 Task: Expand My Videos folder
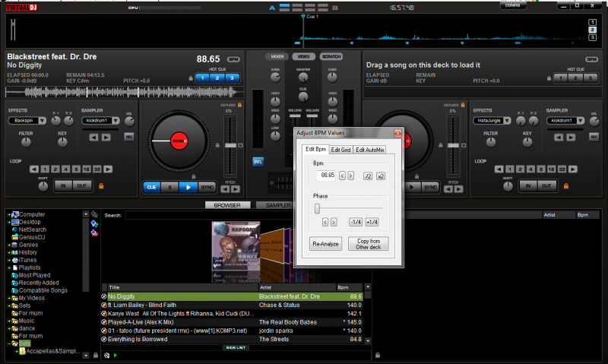pyautogui.click(x=9, y=298)
